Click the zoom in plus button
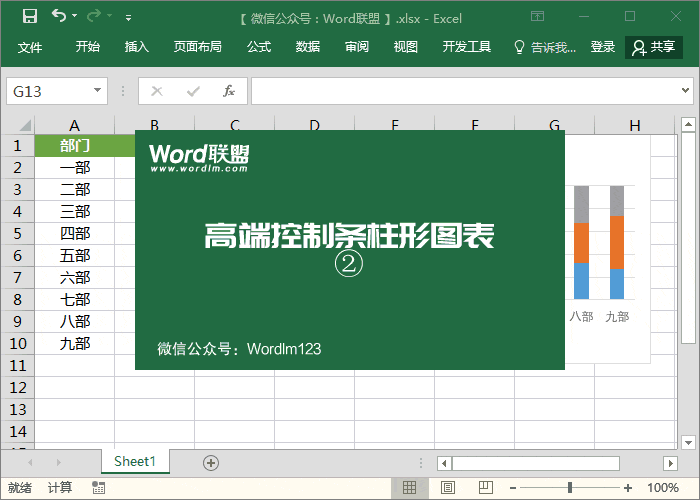The width and height of the screenshot is (700, 500). coord(628,488)
